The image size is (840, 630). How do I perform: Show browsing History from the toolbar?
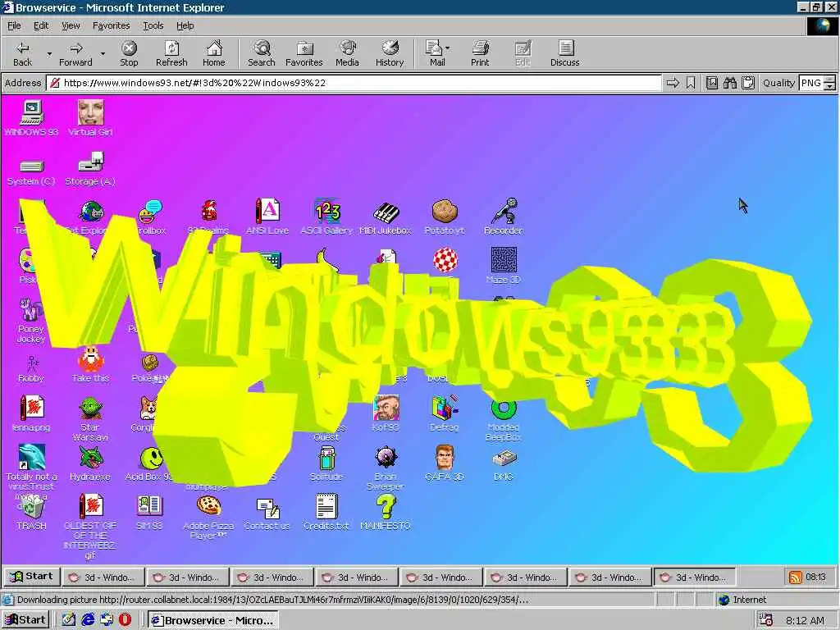390,53
